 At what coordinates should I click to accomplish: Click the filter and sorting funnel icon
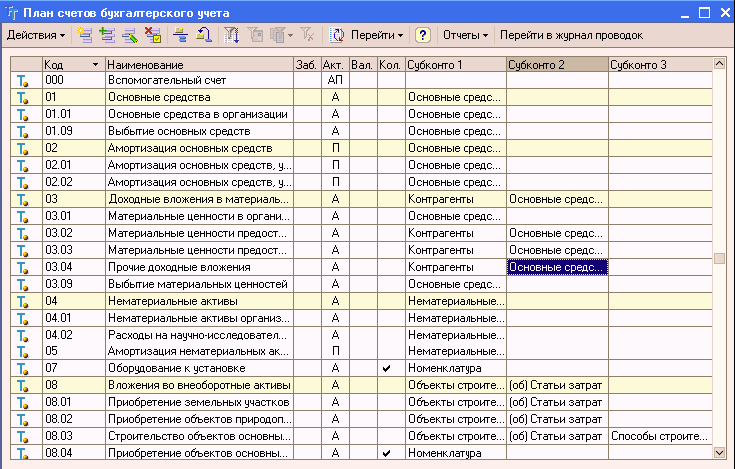tap(231, 35)
